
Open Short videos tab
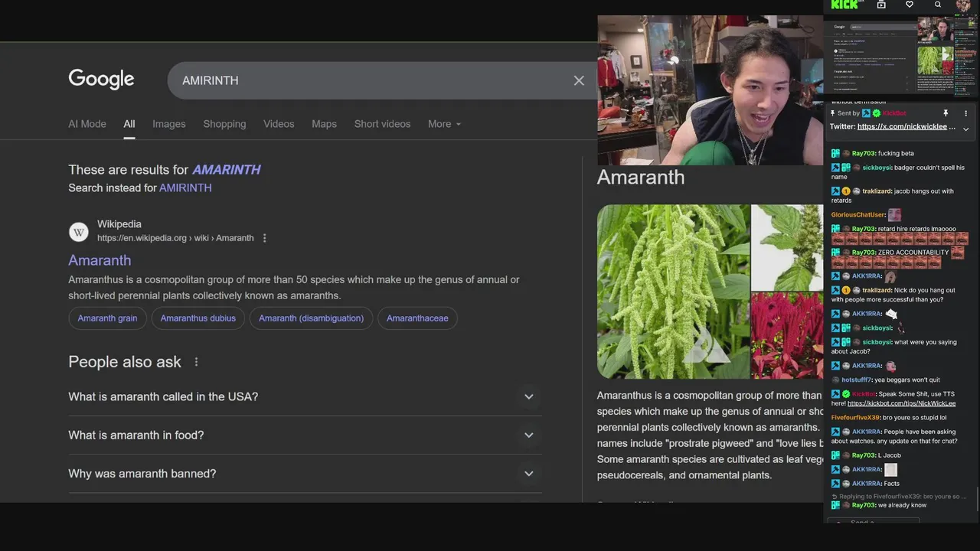coord(382,124)
